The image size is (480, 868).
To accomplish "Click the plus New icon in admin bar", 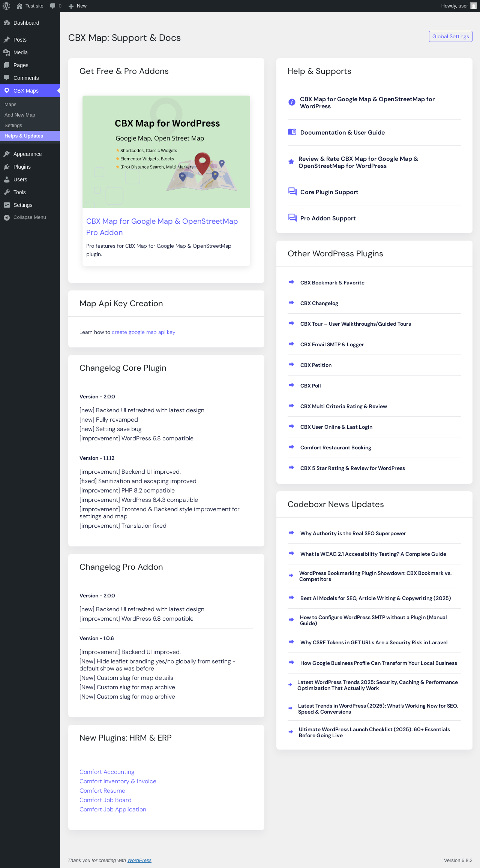I will 71,6.
